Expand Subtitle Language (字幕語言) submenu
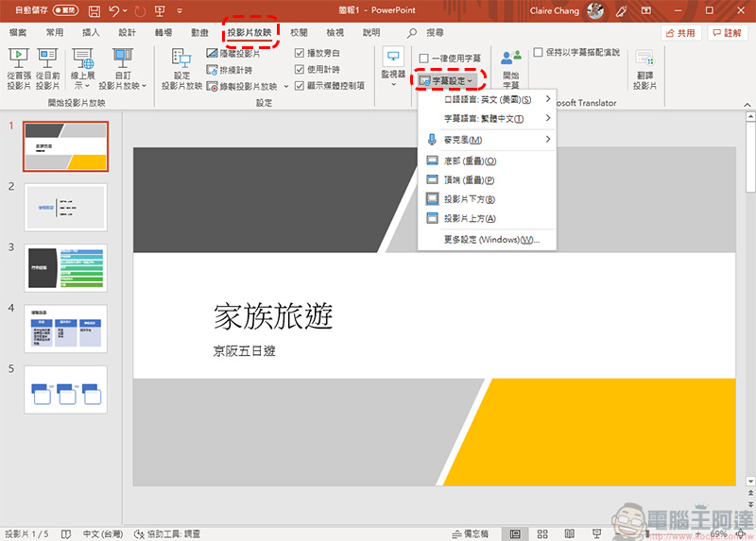The image size is (756, 541). (x=487, y=119)
